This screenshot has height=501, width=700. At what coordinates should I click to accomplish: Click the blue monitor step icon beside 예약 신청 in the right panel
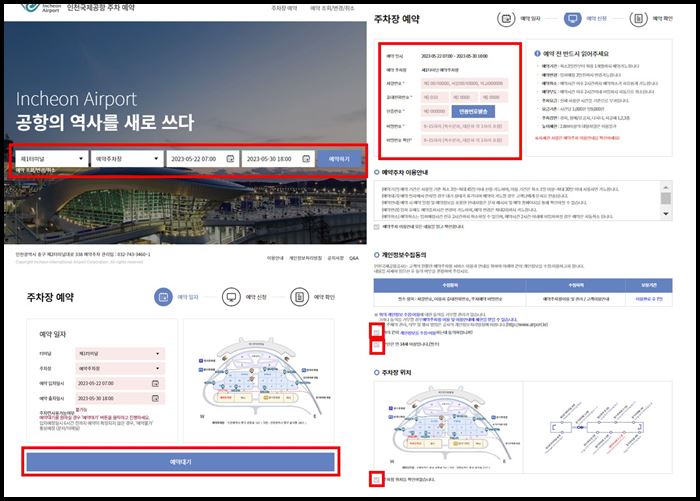click(x=572, y=19)
